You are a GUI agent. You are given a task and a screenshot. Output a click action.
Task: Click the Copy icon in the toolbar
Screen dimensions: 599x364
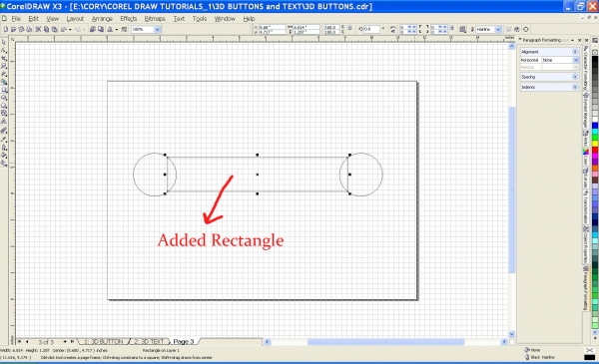46,29
